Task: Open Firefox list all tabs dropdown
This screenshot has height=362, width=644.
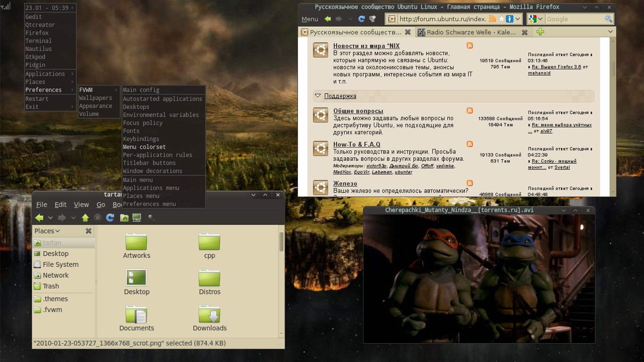Action: 611,32
